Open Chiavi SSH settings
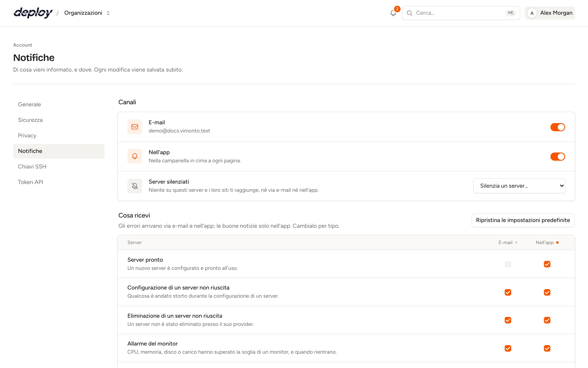This screenshot has width=588, height=368. click(59, 167)
